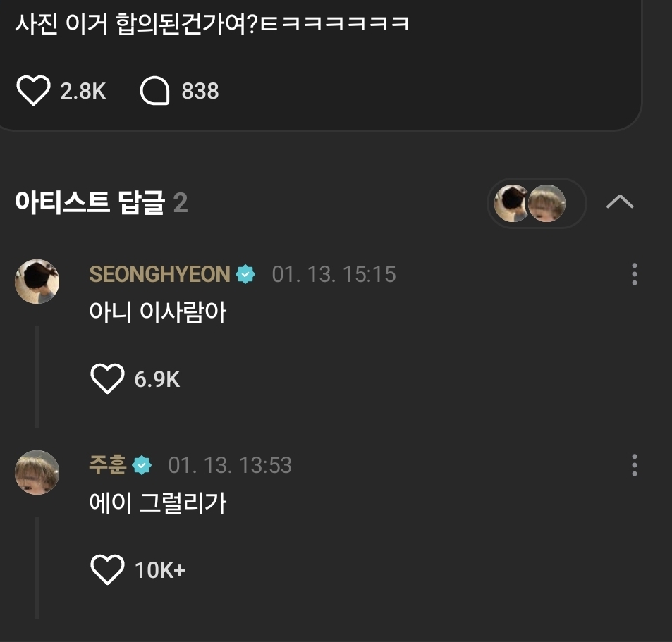
Task: Open more options for SEONGHYEON's reply
Action: coord(635,274)
